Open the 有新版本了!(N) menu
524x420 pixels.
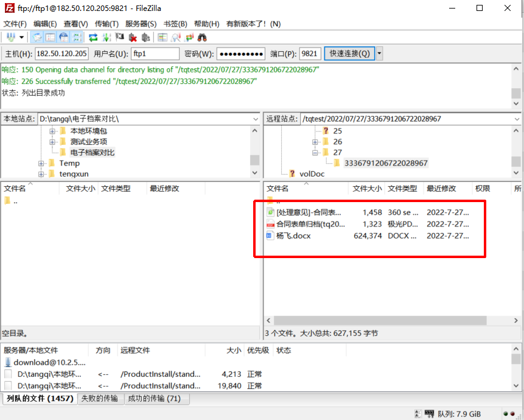point(253,24)
